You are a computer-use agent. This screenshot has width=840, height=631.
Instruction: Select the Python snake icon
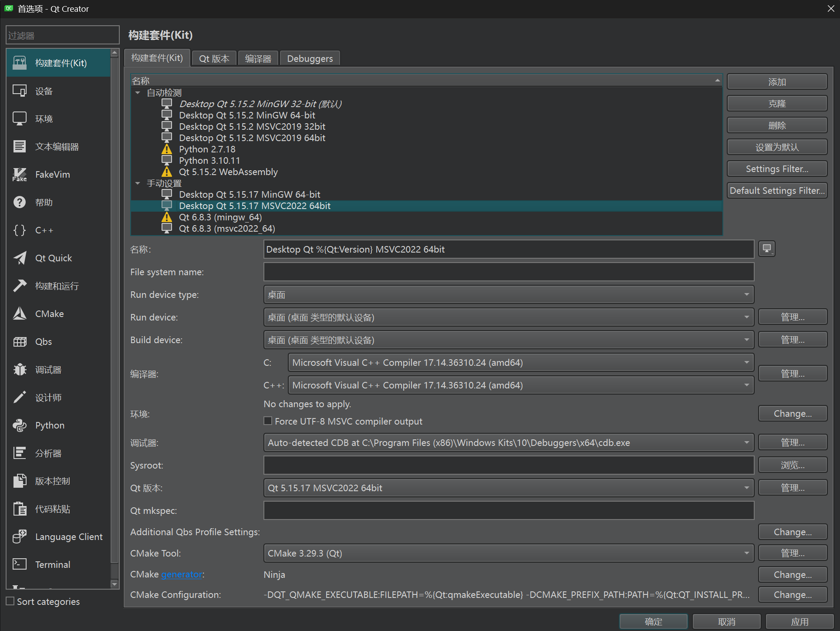(x=20, y=425)
